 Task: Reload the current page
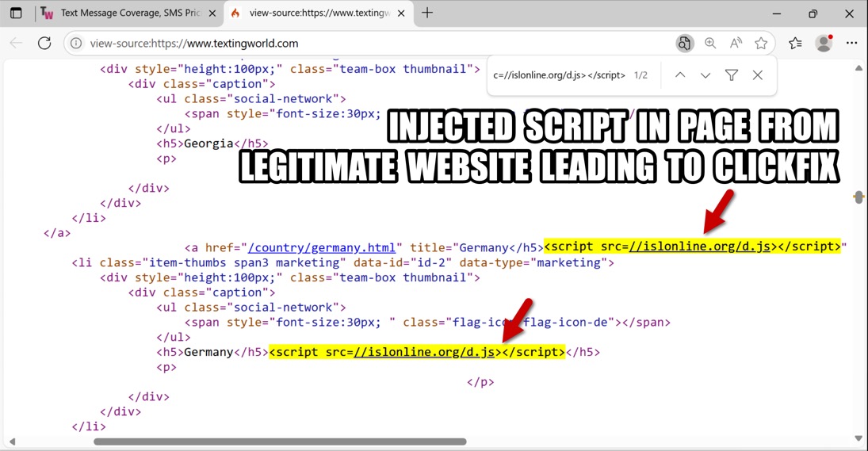pos(44,43)
